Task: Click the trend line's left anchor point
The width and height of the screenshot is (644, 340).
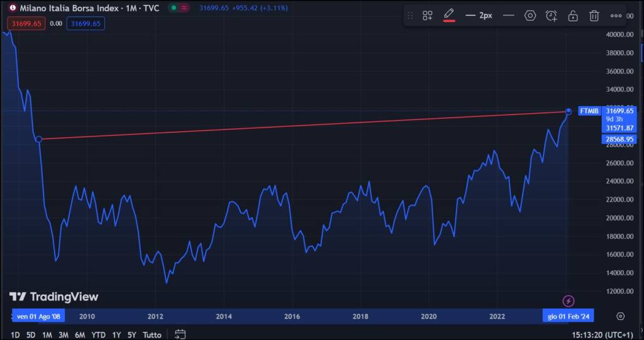Action: tap(39, 139)
